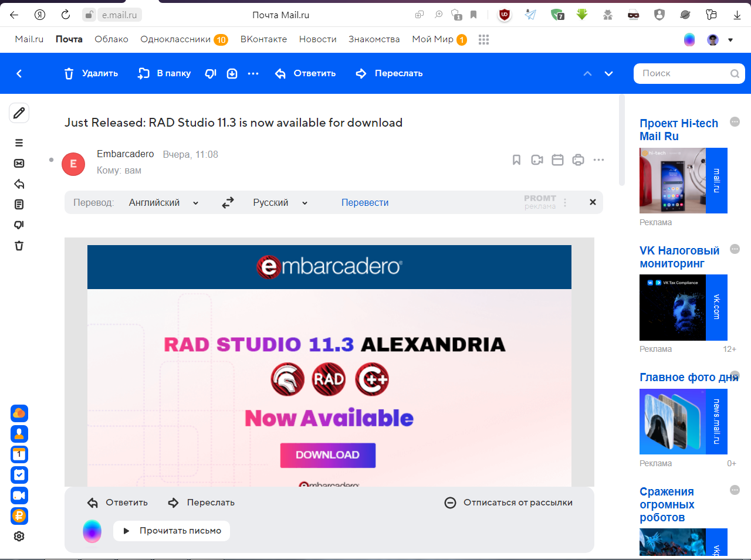Open Embarcadero sender avatar

click(x=73, y=164)
